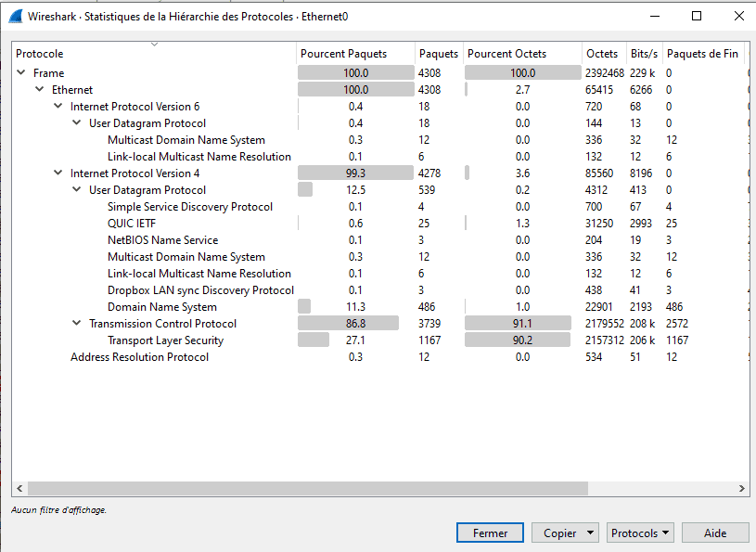Click octets value 22901
This screenshot has height=552, width=756.
point(599,306)
